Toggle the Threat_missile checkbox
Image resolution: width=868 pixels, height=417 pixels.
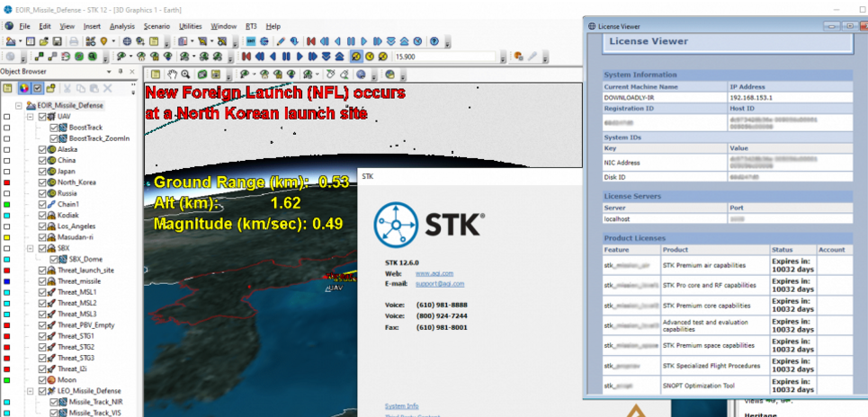(x=42, y=281)
